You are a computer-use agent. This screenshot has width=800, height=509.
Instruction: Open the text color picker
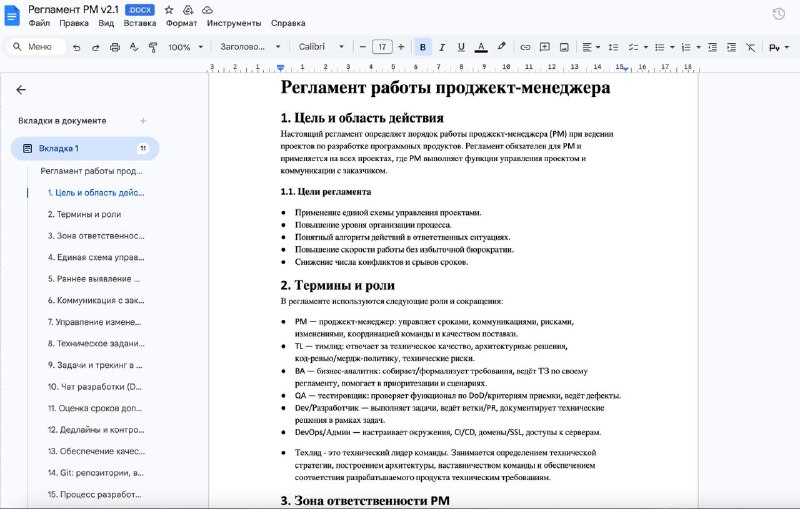pos(481,47)
